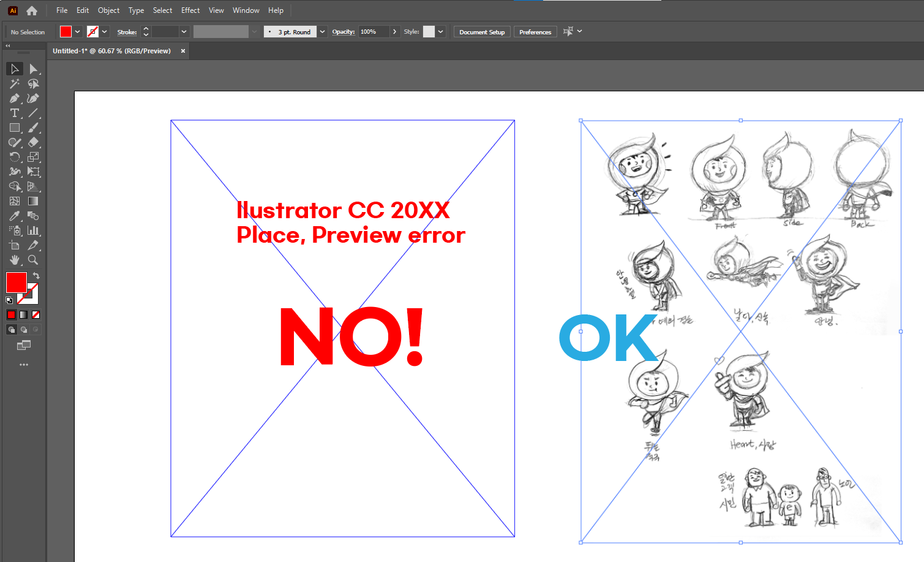Viewport: 924px width, 562px height.
Task: Select the Hand tool
Action: click(x=15, y=260)
